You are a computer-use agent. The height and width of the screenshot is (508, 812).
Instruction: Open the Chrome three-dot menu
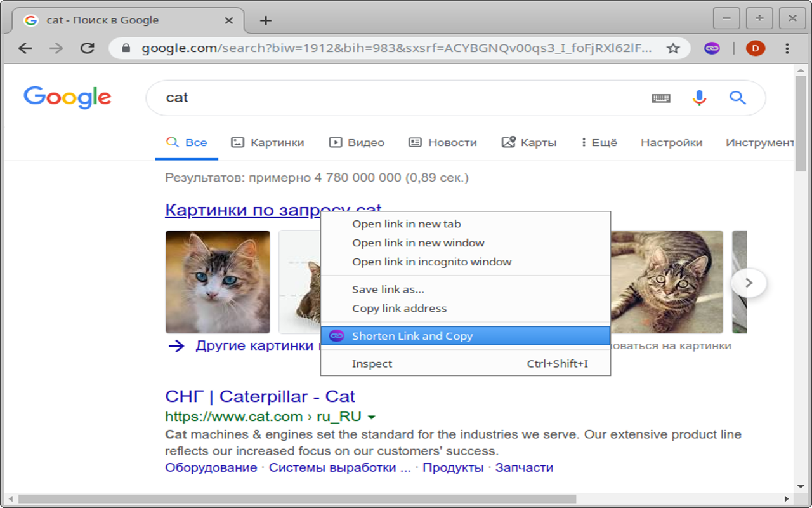(x=787, y=48)
